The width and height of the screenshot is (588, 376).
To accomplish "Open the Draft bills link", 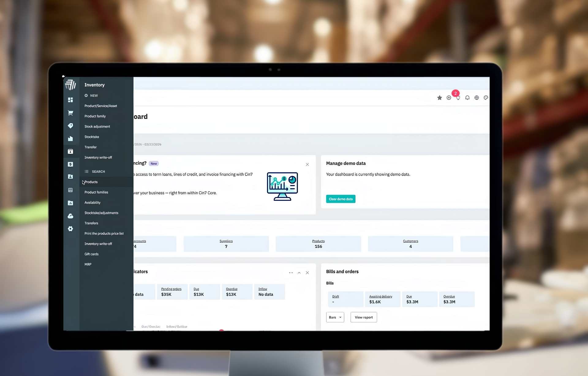I will [336, 297].
